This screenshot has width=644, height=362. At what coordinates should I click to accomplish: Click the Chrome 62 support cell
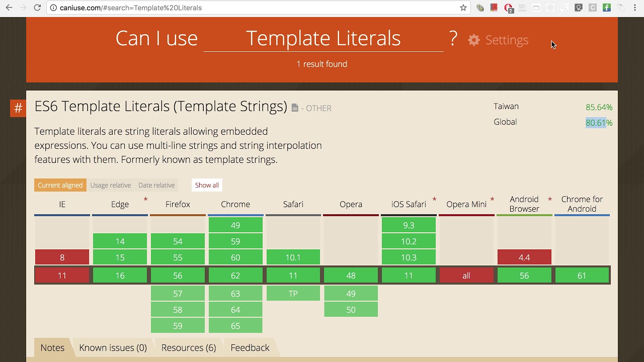pyautogui.click(x=235, y=276)
